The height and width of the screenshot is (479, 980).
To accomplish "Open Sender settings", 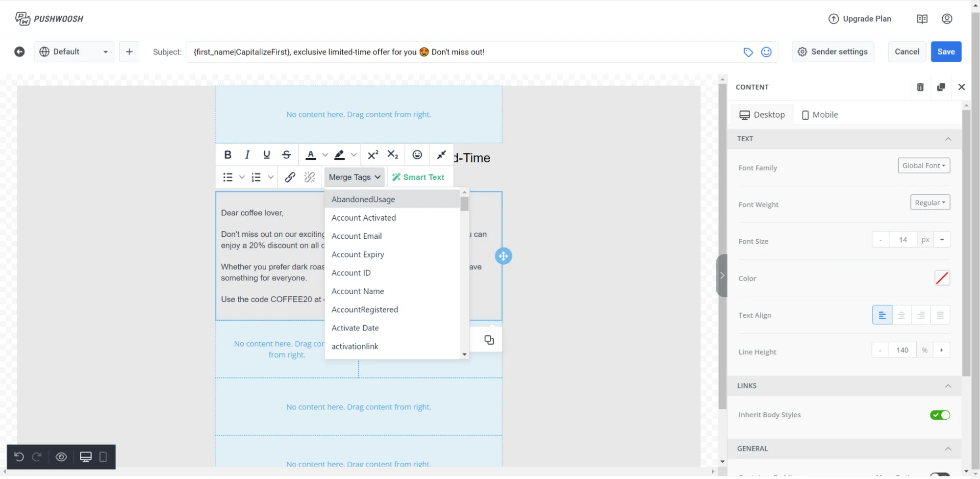I will coord(832,52).
